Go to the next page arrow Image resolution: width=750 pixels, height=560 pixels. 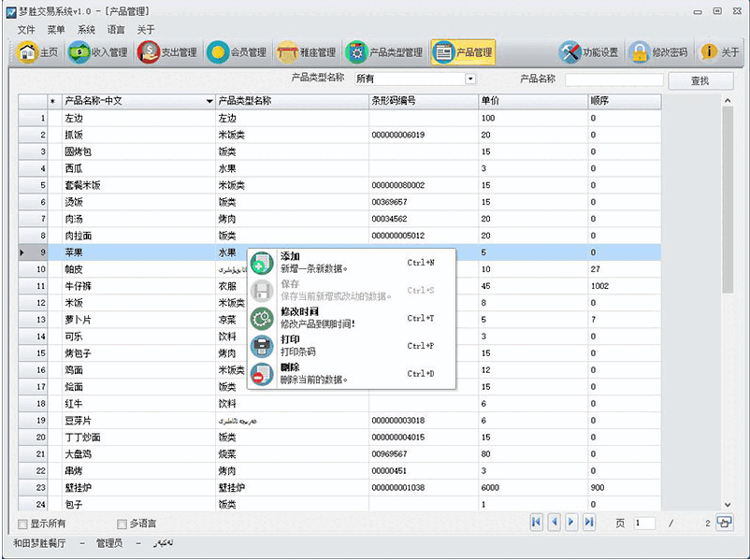point(571,523)
